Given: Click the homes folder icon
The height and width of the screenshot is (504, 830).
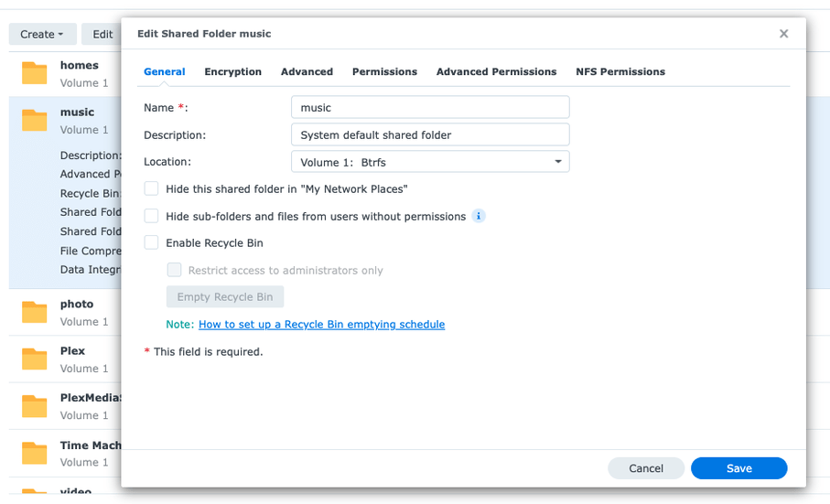Looking at the screenshot, I should coord(35,73).
